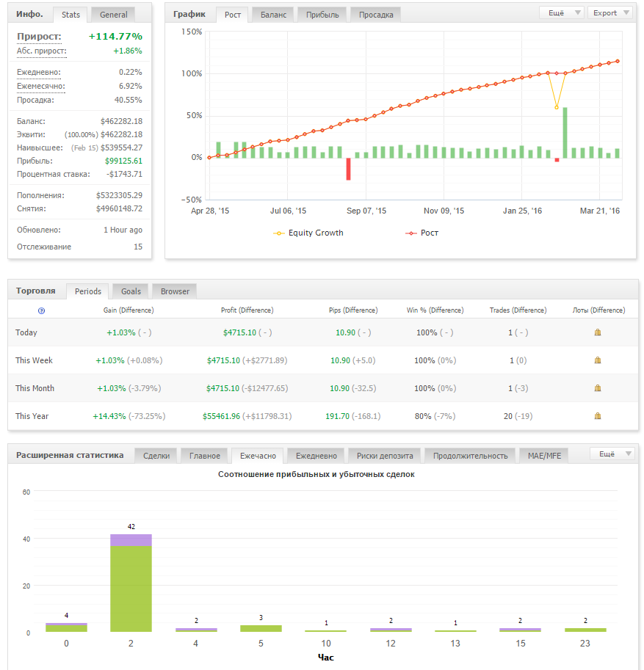644x670 pixels.
Task: Click the yellow equity dip marker on chart
Action: coord(557,107)
